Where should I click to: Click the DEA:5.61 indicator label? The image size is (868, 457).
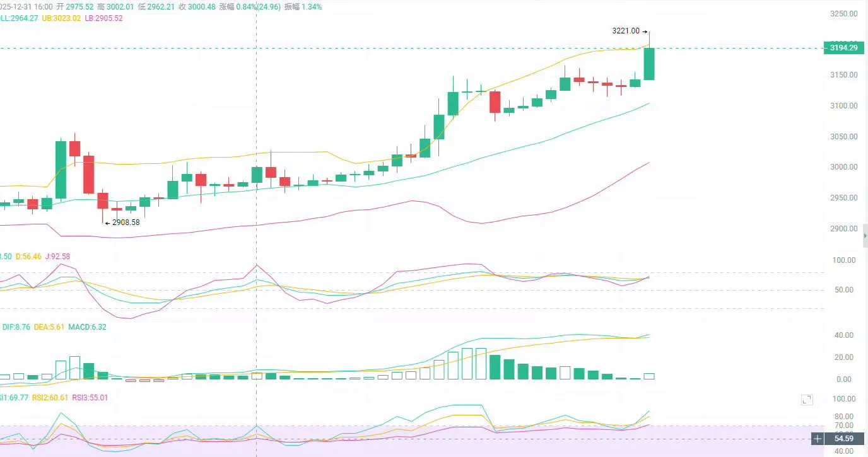[x=49, y=327]
